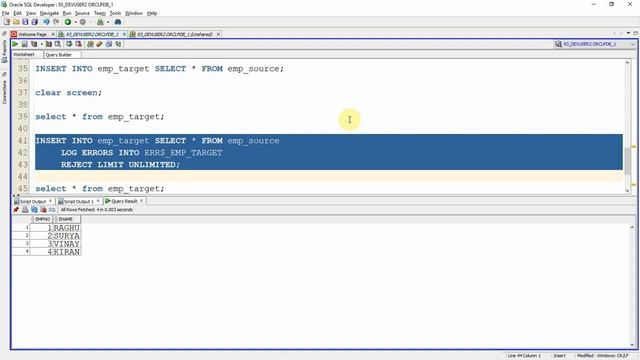Open the dropdown next to Explain Plan icon
Screen dimensions: 640x360
pyautogui.click(x=42, y=44)
